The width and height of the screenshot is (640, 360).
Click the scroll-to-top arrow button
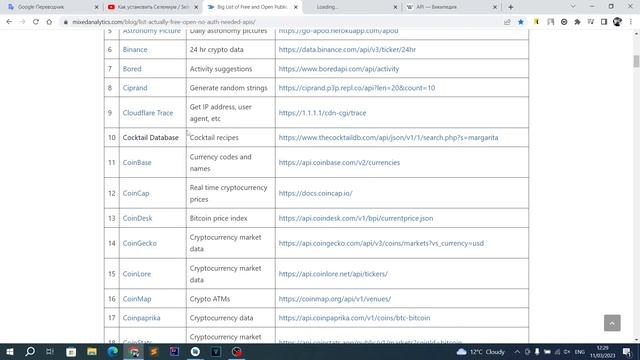(x=612, y=323)
